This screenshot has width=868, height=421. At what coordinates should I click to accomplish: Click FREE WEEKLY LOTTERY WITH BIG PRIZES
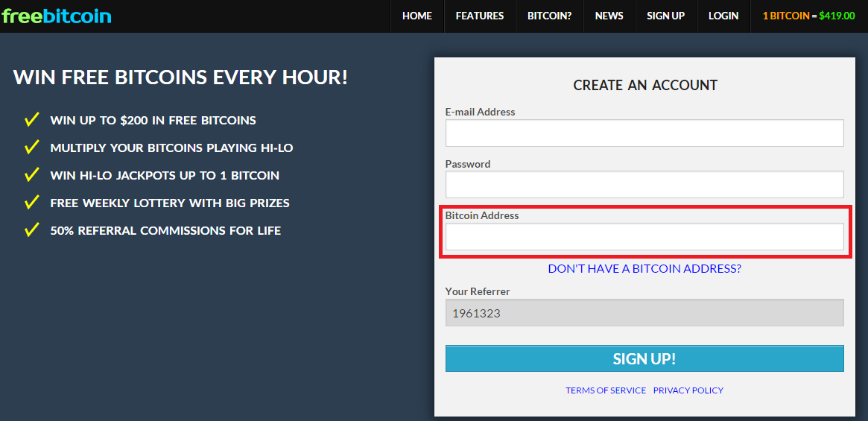(x=170, y=203)
